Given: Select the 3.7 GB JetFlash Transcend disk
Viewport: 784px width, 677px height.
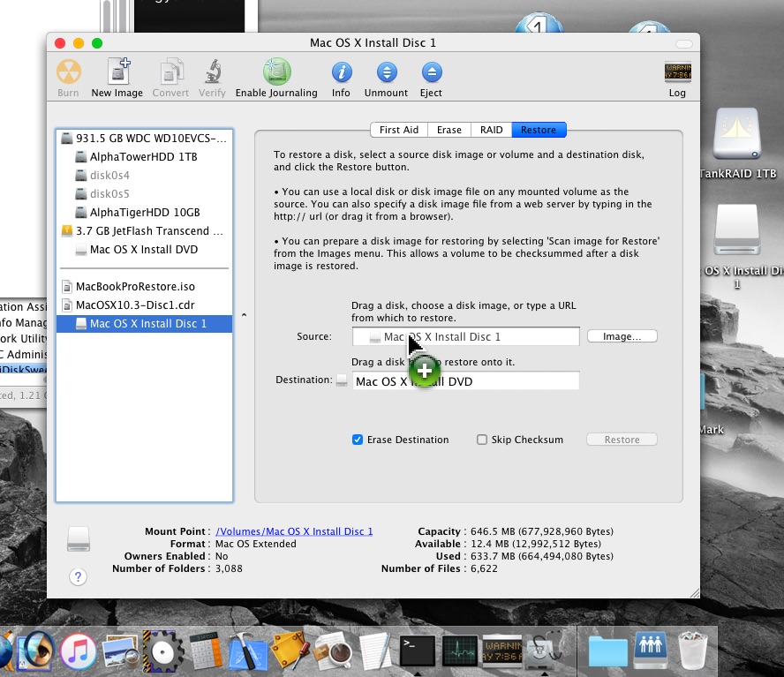Looking at the screenshot, I should pyautogui.click(x=144, y=230).
